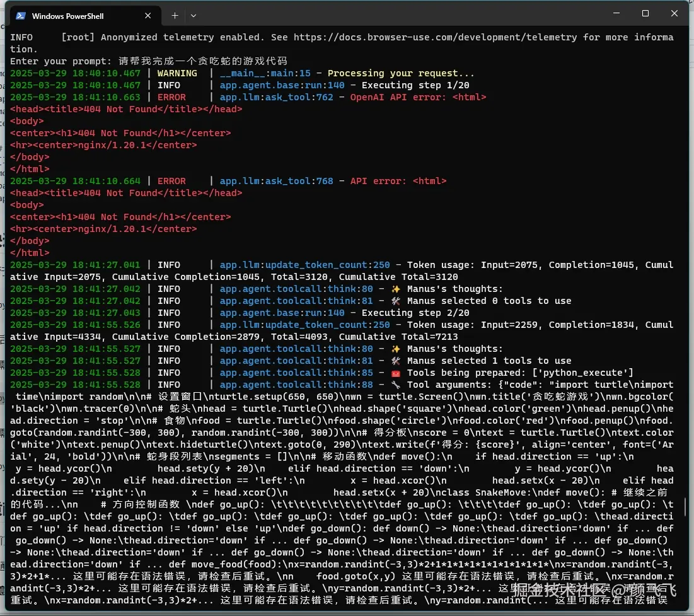The height and width of the screenshot is (616, 694).
Task: Click 'Manus selected 0 tools to use'
Action: [x=489, y=301]
